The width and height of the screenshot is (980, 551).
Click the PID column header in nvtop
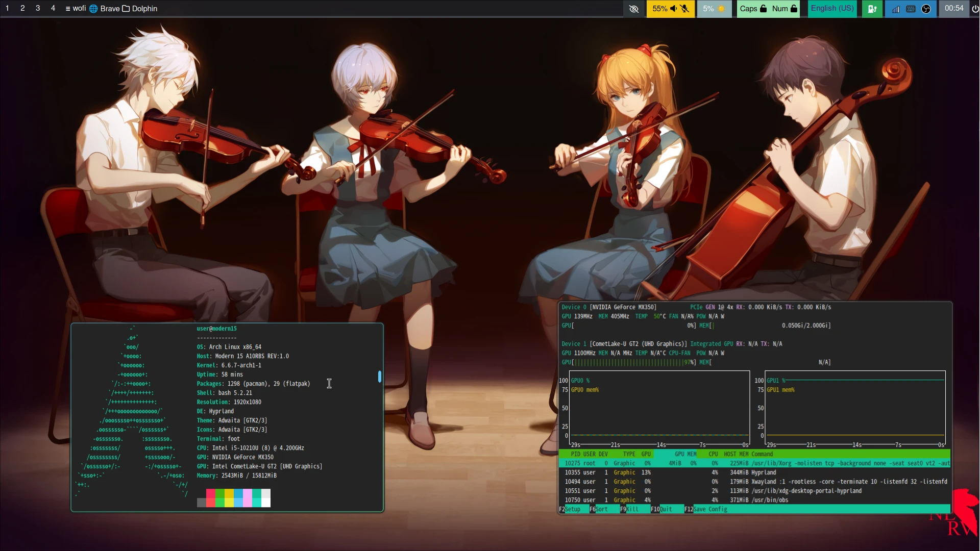pos(575,454)
